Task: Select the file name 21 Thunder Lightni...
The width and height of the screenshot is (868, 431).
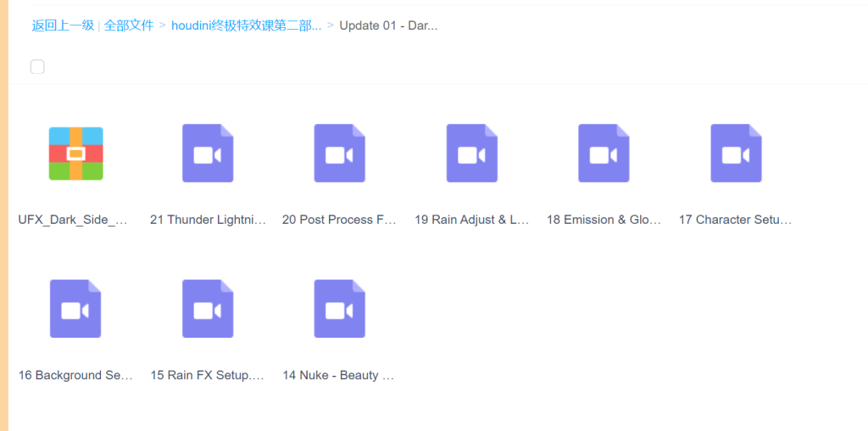Action: (x=209, y=220)
